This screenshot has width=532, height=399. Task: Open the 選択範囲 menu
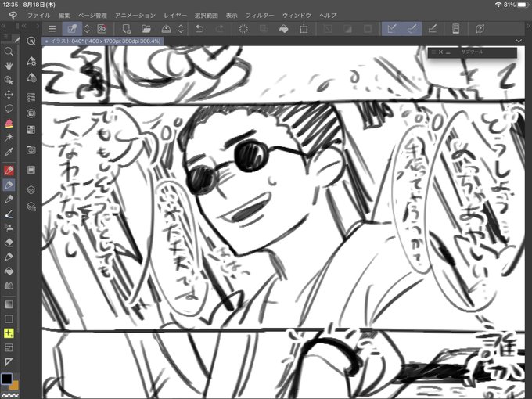click(206, 16)
